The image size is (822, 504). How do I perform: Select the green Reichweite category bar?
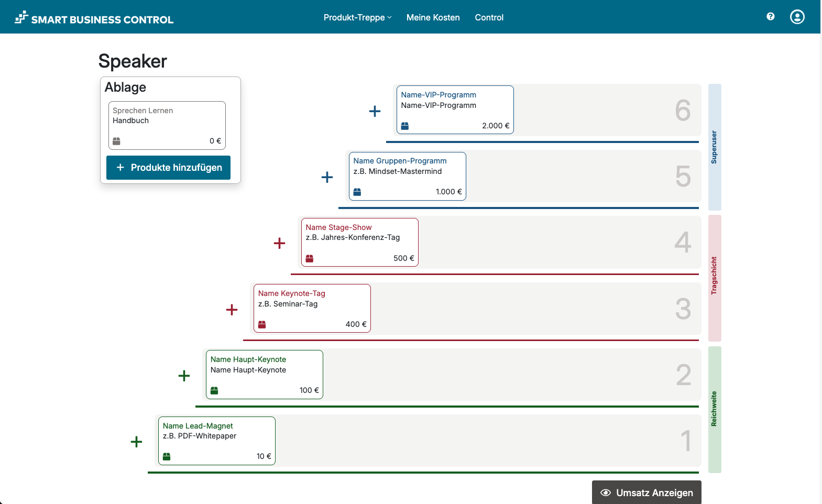point(714,409)
